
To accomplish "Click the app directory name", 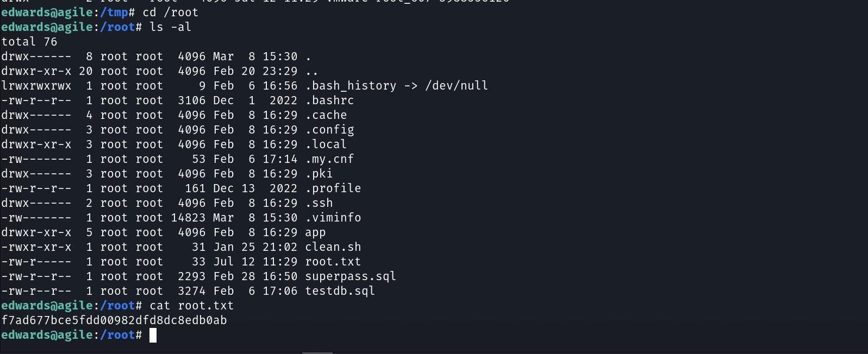I will pyautogui.click(x=315, y=232).
